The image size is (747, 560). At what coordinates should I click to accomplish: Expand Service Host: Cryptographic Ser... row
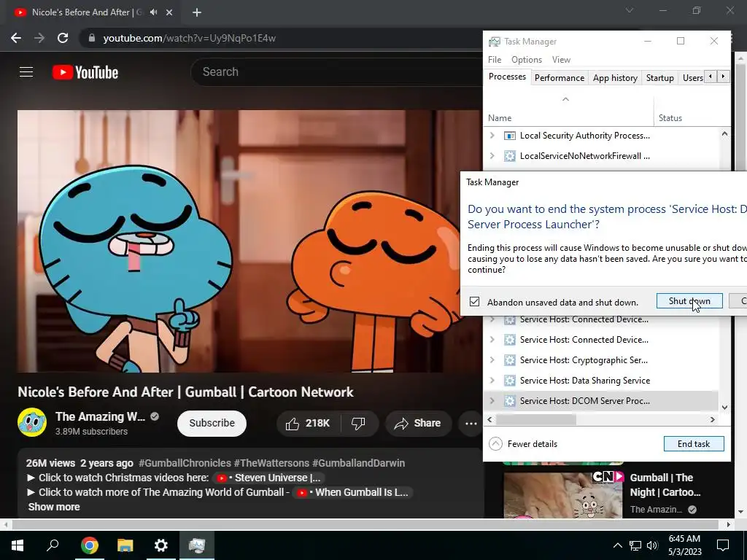pyautogui.click(x=492, y=360)
